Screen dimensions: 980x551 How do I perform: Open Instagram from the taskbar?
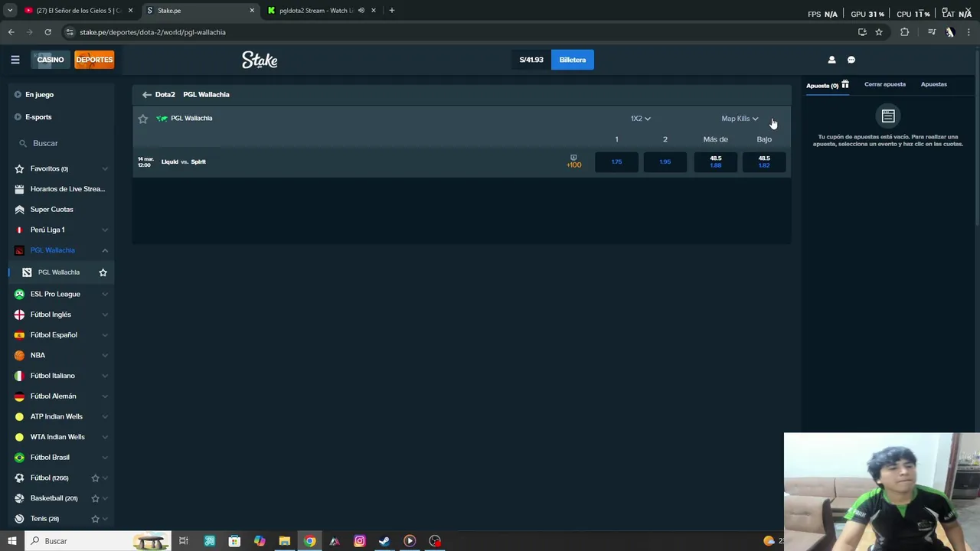360,541
